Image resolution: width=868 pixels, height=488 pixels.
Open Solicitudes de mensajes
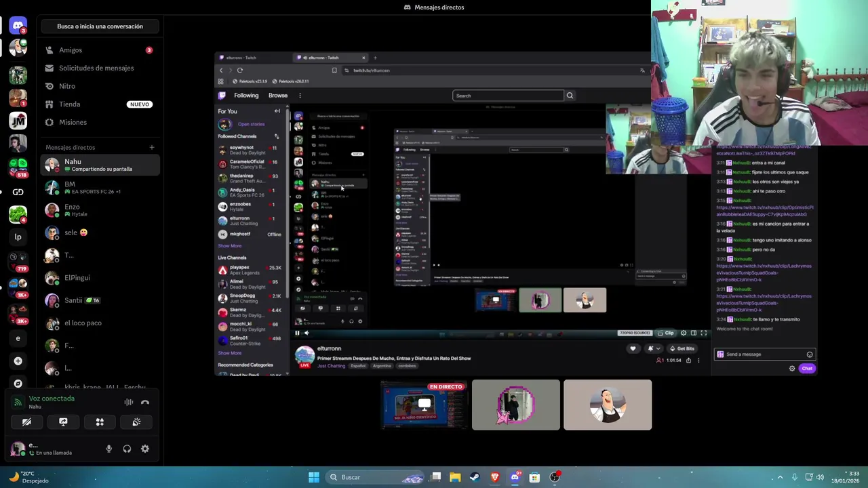(x=100, y=68)
